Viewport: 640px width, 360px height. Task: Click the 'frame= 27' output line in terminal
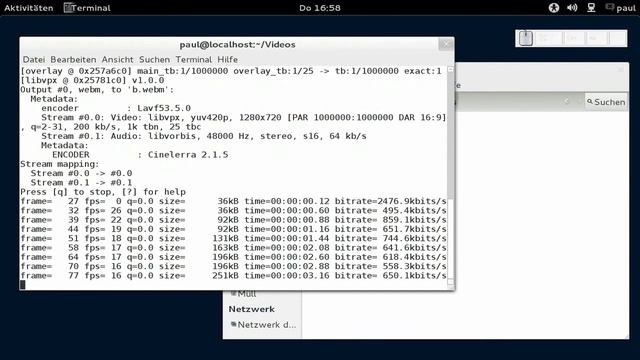tap(233, 201)
